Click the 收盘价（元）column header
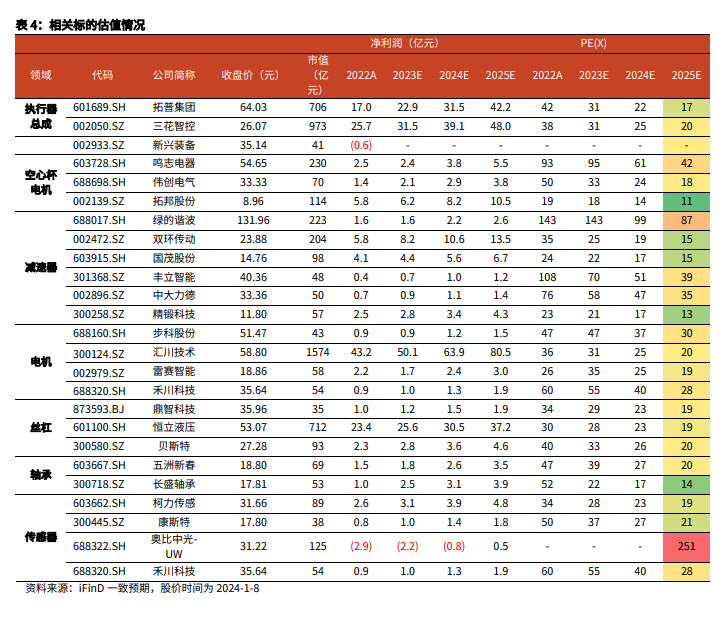The image size is (724, 622). click(250, 75)
